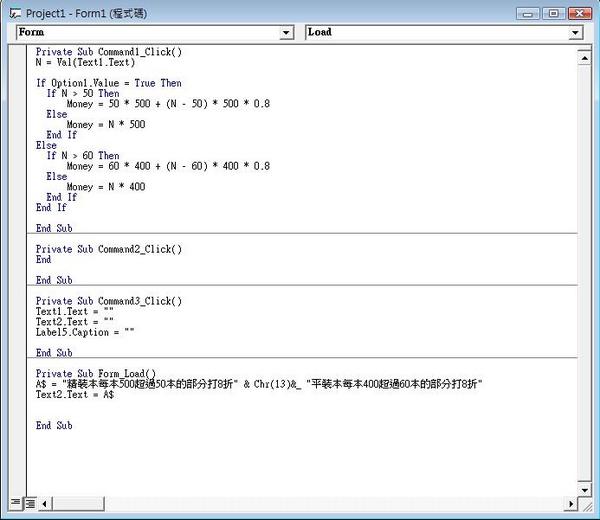
Task: Click line 'Money = 50 * 500 + (N - 50) * 500 * 0.8'
Action: pyautogui.click(x=168, y=104)
